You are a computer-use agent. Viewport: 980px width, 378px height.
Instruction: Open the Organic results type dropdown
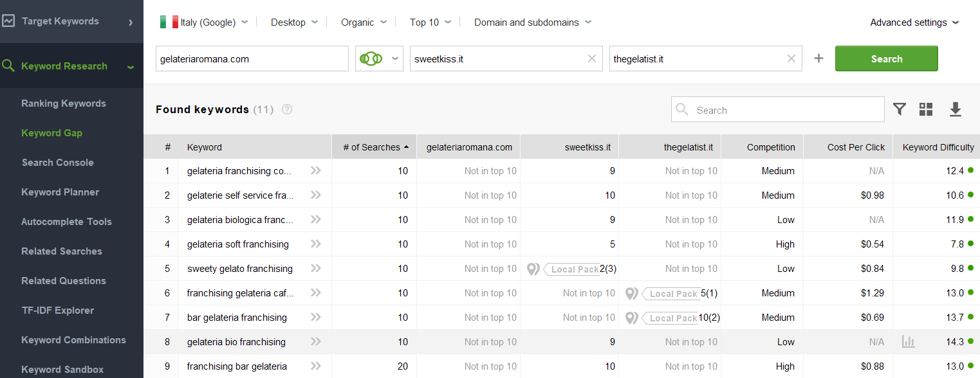pos(364,22)
